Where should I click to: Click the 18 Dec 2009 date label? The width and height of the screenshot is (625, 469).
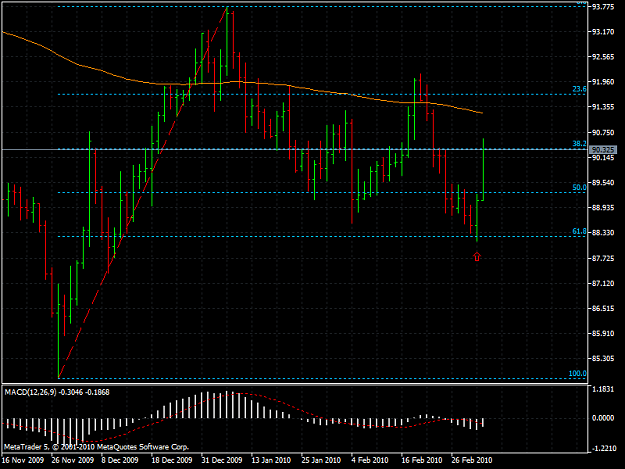(x=171, y=460)
